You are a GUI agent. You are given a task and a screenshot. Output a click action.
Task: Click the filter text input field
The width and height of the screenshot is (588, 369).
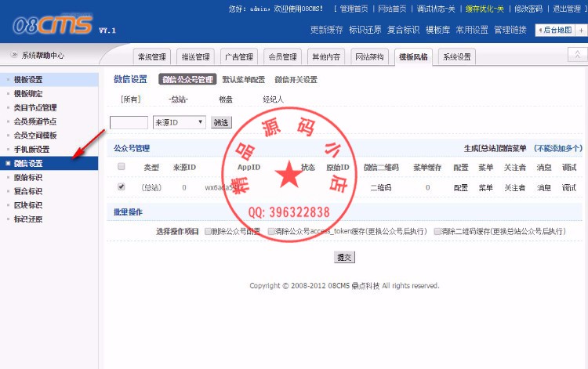click(x=129, y=122)
